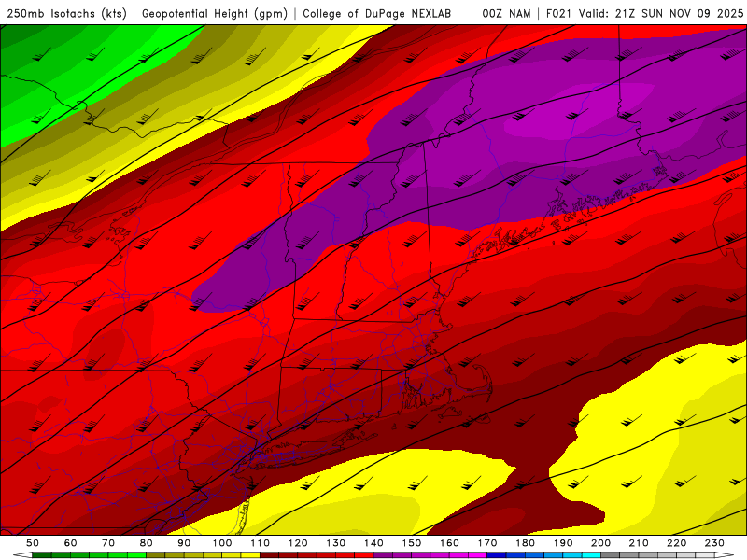Click the "00Z NAM" model run label

tap(506, 14)
